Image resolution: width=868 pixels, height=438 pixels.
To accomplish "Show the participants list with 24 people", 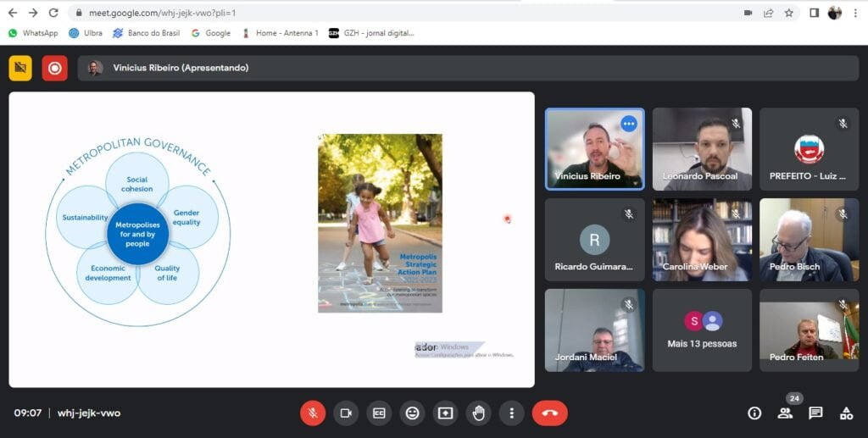I will point(785,413).
